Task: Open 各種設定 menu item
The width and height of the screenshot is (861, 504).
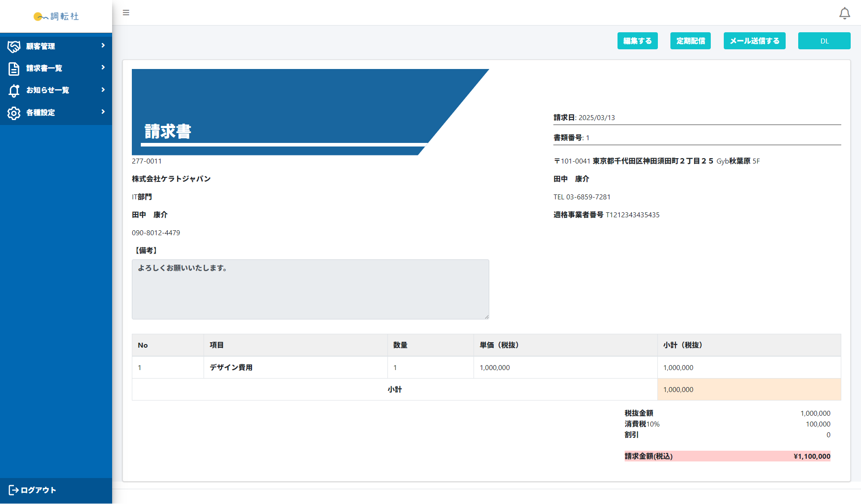Action: (40, 112)
